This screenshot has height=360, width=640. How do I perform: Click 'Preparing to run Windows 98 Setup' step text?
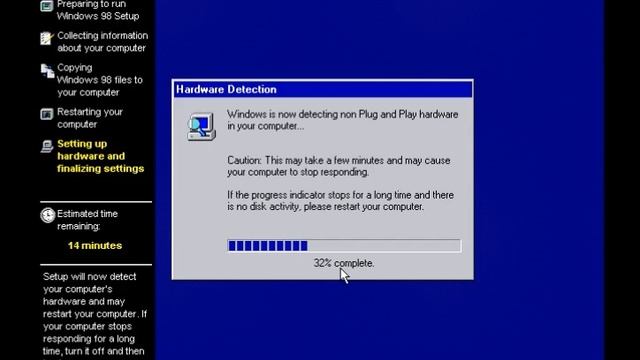coord(98,10)
